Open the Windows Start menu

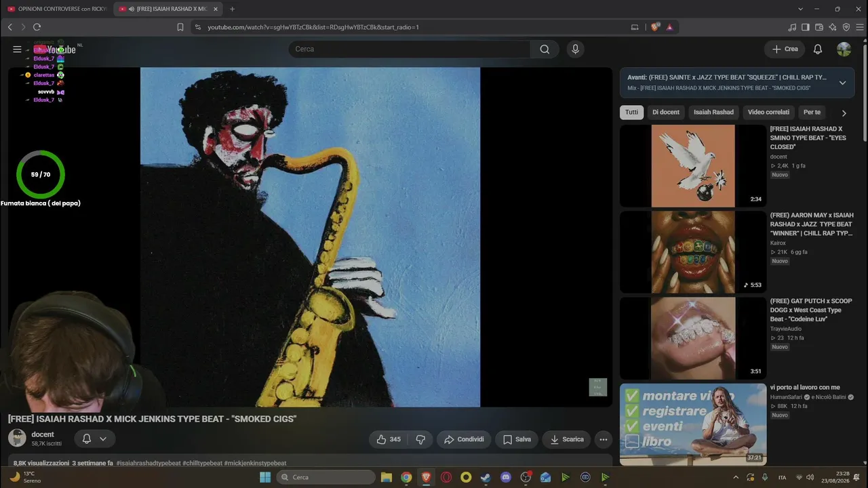coord(265,477)
